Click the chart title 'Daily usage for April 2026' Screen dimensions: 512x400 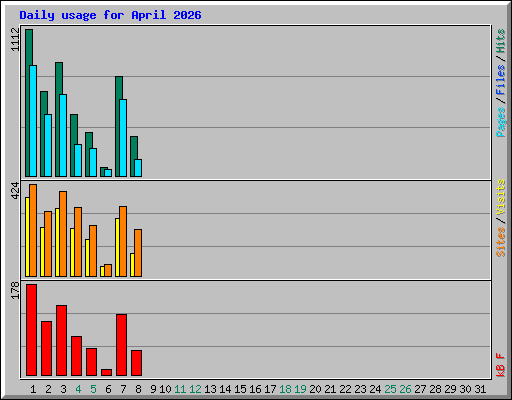(110, 15)
